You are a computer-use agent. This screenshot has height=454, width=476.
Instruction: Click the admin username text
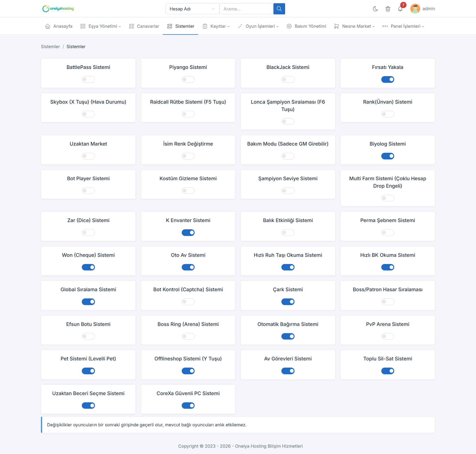(x=429, y=9)
